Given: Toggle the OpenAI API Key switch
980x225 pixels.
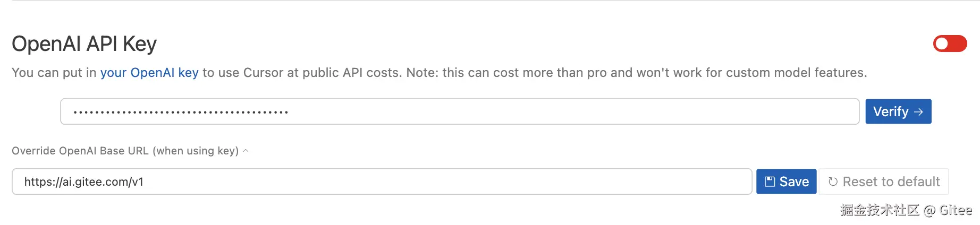Looking at the screenshot, I should coord(950,44).
